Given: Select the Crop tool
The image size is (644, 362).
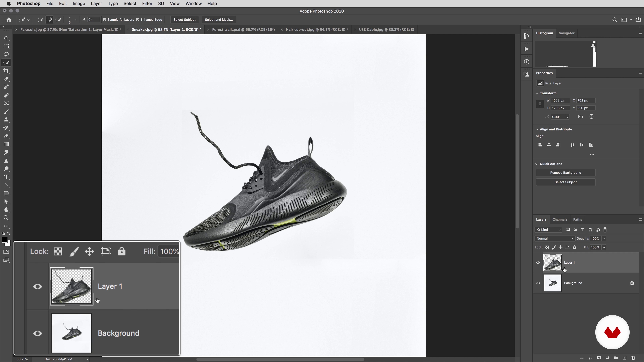Looking at the screenshot, I should pyautogui.click(x=6, y=71).
